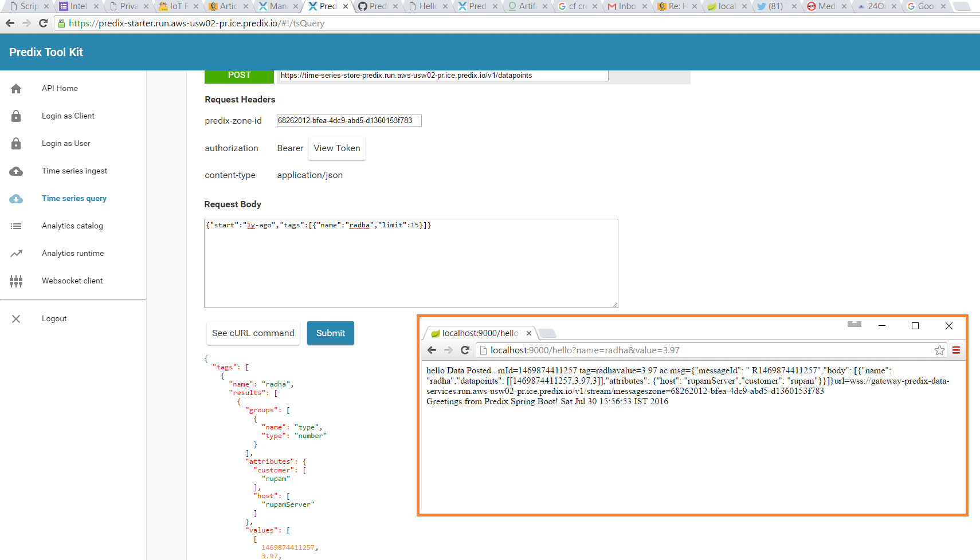Reload the page in the localhost window

(x=465, y=350)
